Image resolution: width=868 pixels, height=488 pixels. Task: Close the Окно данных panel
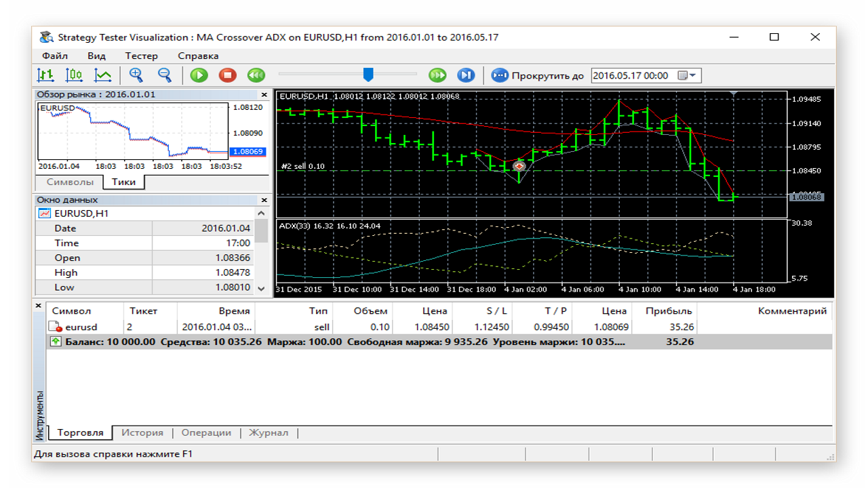click(x=264, y=200)
